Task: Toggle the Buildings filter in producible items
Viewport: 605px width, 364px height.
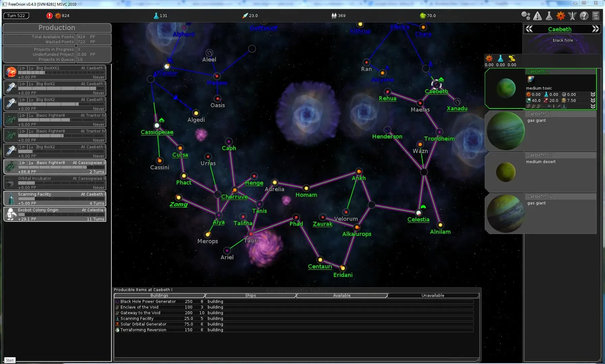Action: [159, 296]
